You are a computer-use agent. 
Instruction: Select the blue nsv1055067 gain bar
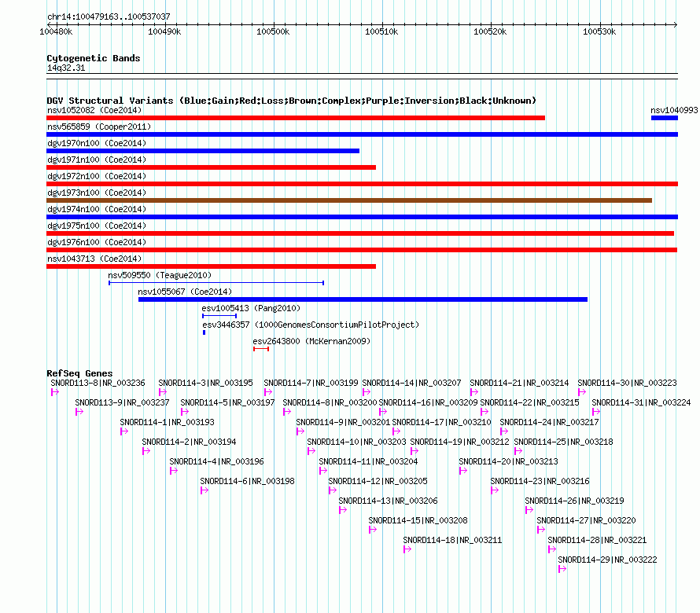click(x=363, y=299)
